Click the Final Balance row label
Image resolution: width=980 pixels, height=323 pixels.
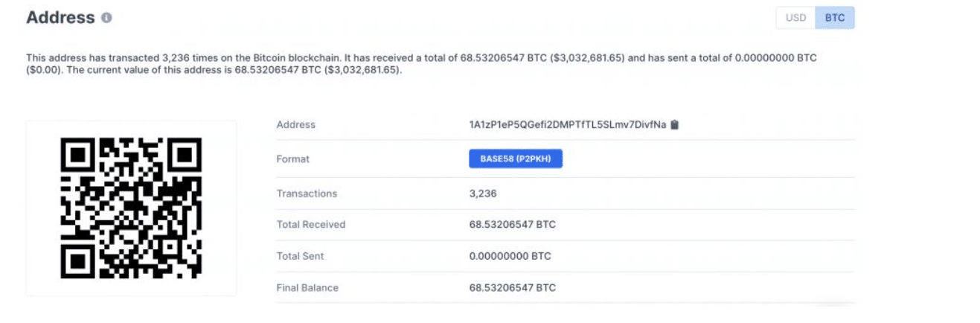307,287
